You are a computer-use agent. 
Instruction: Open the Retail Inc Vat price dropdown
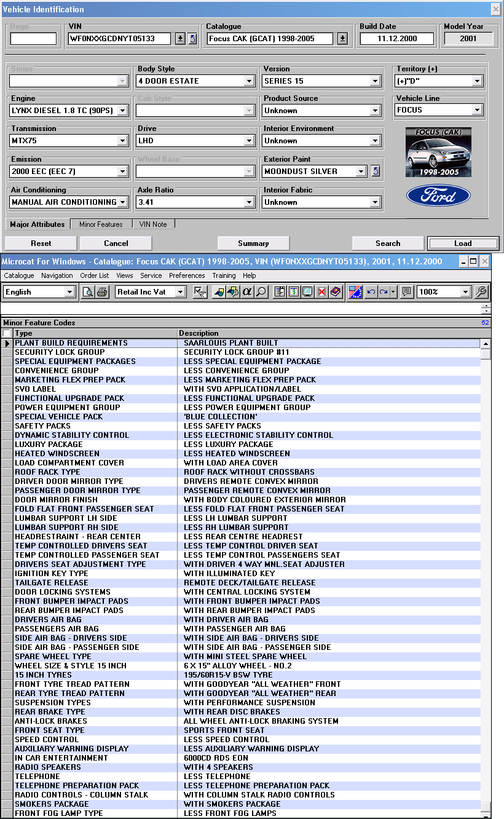(x=180, y=292)
